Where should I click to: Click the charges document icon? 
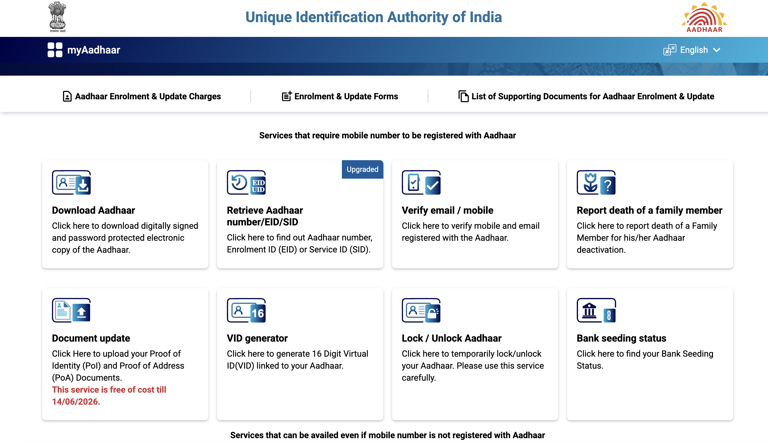coord(67,97)
